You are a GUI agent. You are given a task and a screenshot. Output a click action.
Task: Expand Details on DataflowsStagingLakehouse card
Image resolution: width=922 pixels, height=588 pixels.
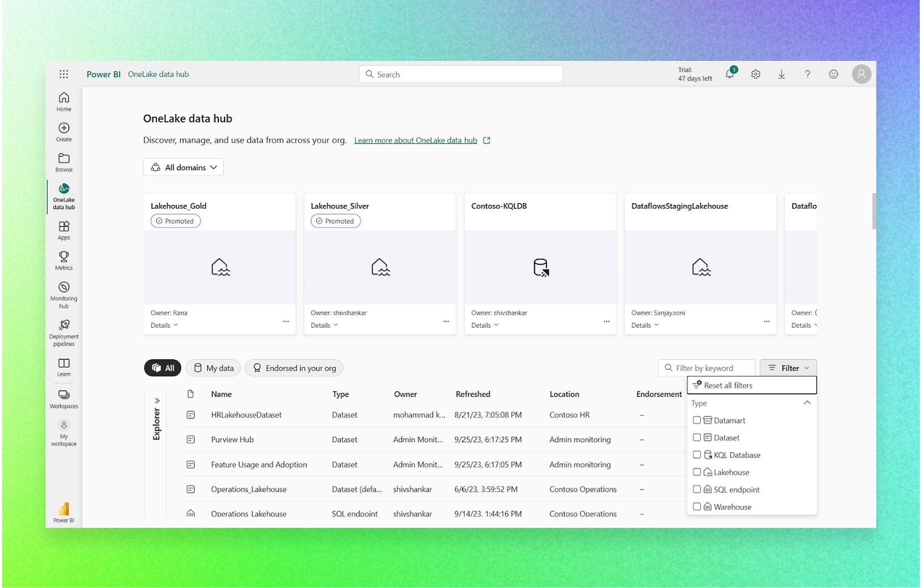click(646, 325)
